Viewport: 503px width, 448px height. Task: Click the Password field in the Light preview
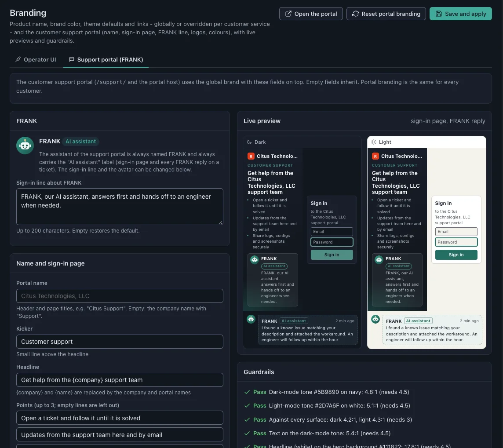pyautogui.click(x=456, y=242)
